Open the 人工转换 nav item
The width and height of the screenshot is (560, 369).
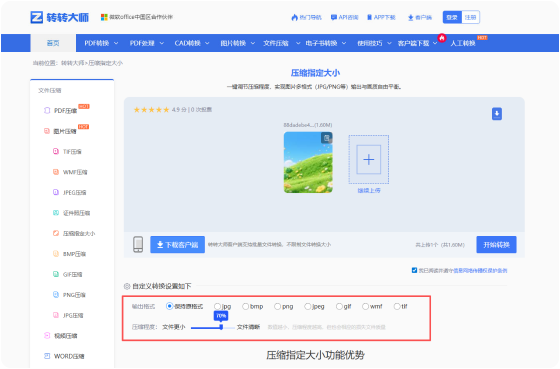click(x=463, y=43)
